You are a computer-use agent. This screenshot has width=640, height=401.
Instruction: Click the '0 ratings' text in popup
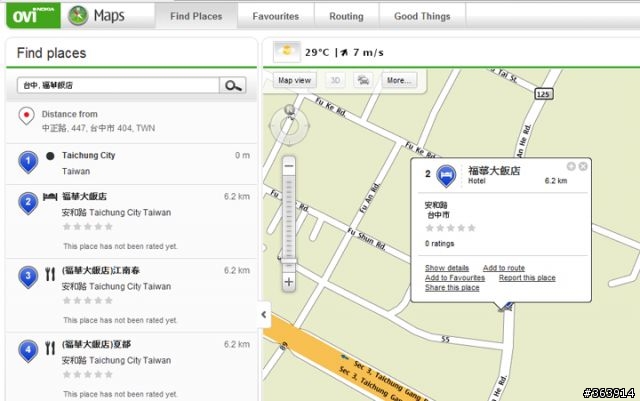439,243
